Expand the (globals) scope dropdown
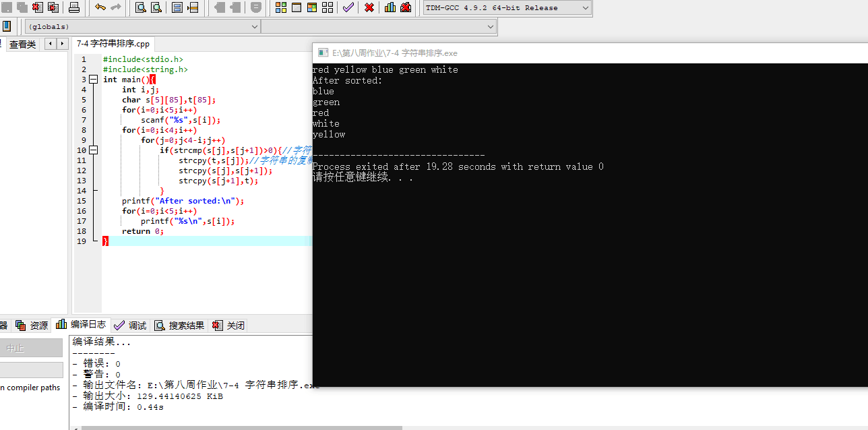868x430 pixels. pyautogui.click(x=142, y=26)
